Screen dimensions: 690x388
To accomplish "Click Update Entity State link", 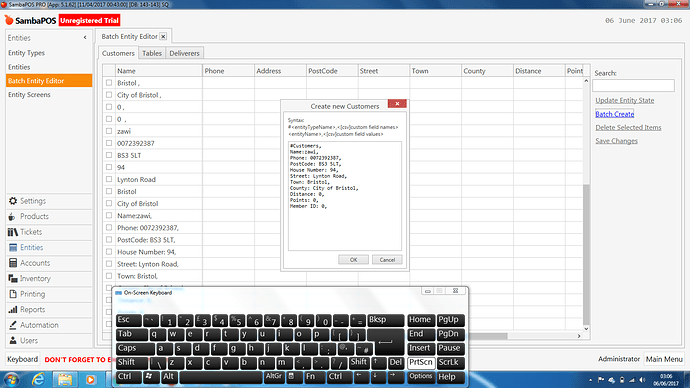I will pyautogui.click(x=624, y=100).
